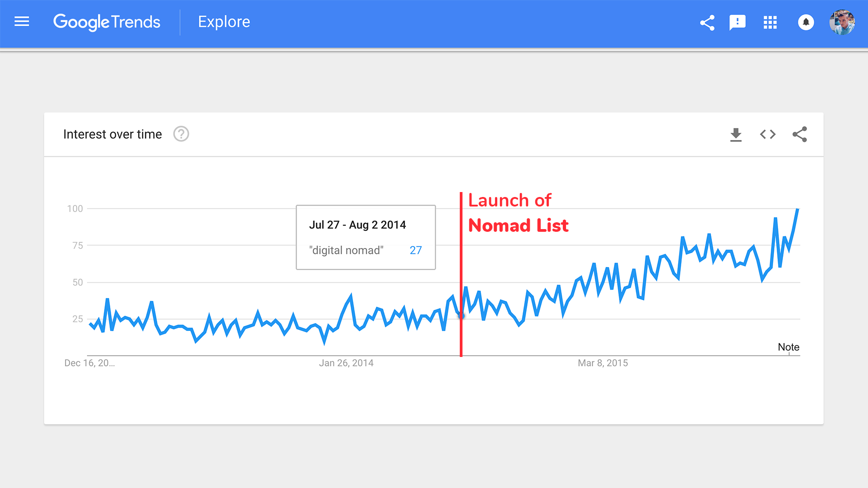Download chart data as CSV
Screen dimensions: 868x488
point(736,135)
